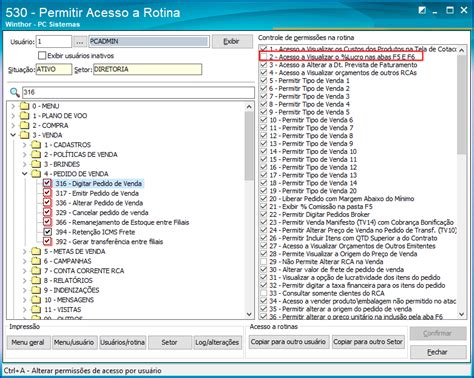The width and height of the screenshot is (474, 378).
Task: Click the 11 - VISITAS folder icon
Action: [x=36, y=310]
